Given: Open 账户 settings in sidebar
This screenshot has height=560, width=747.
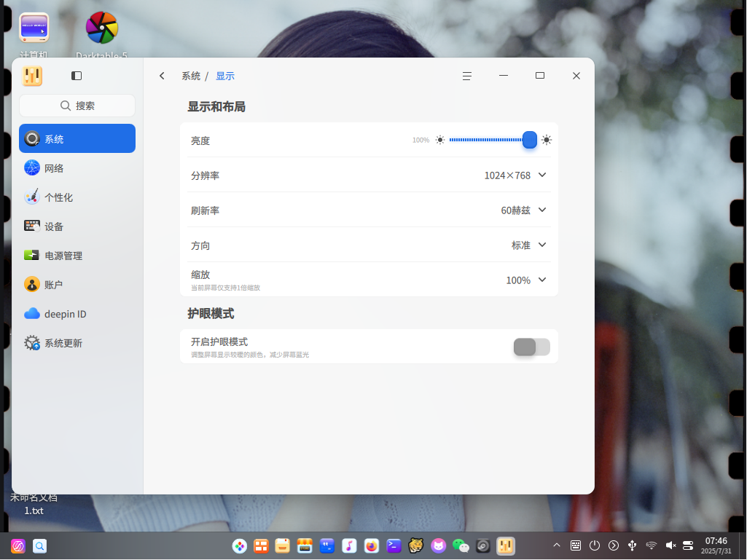Looking at the screenshot, I should pyautogui.click(x=77, y=285).
